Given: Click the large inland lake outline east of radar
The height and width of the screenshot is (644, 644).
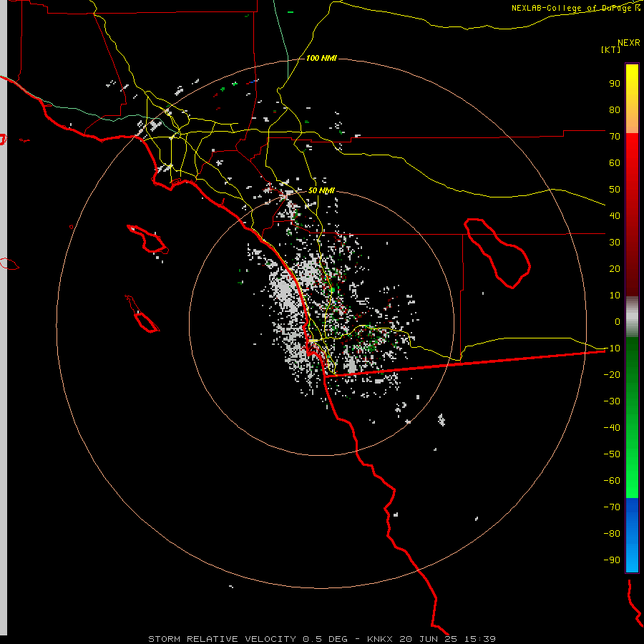Looking at the screenshot, I should (497, 253).
